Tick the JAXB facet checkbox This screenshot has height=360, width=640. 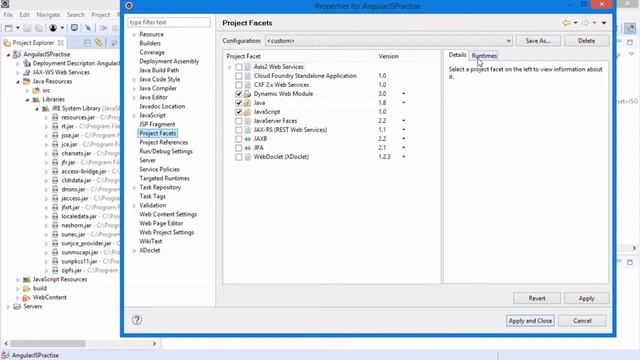[238, 139]
